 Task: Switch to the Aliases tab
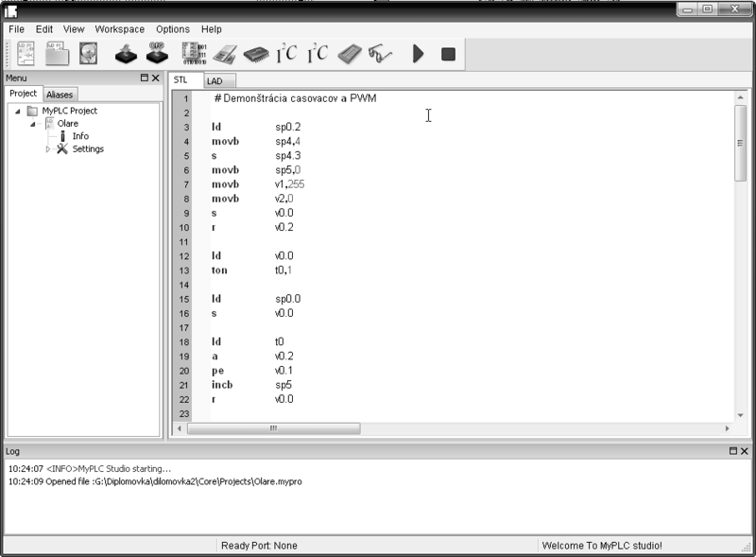click(x=60, y=95)
